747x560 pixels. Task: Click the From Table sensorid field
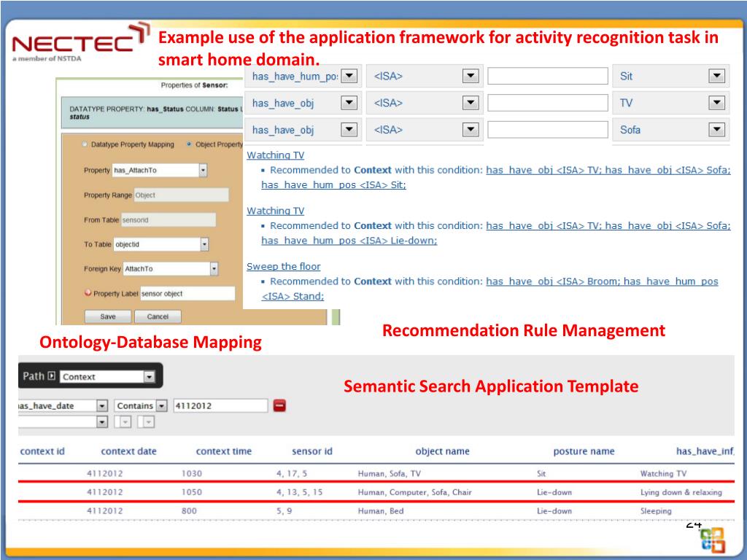pos(169,219)
